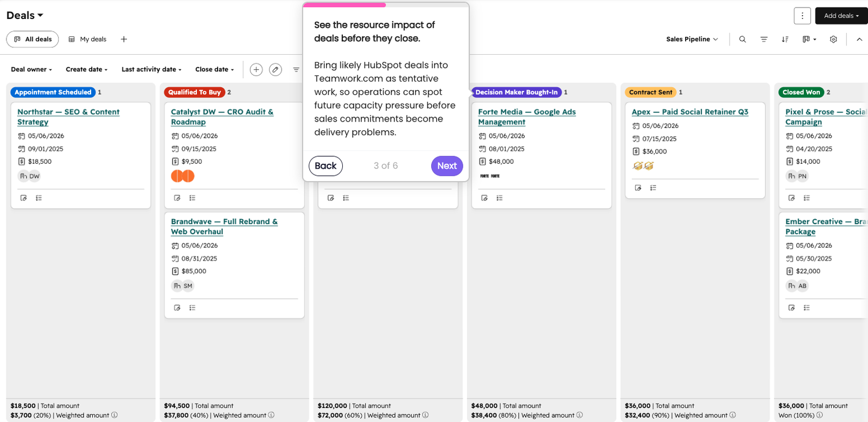
Task: Expand the Create date filter
Action: coord(87,69)
